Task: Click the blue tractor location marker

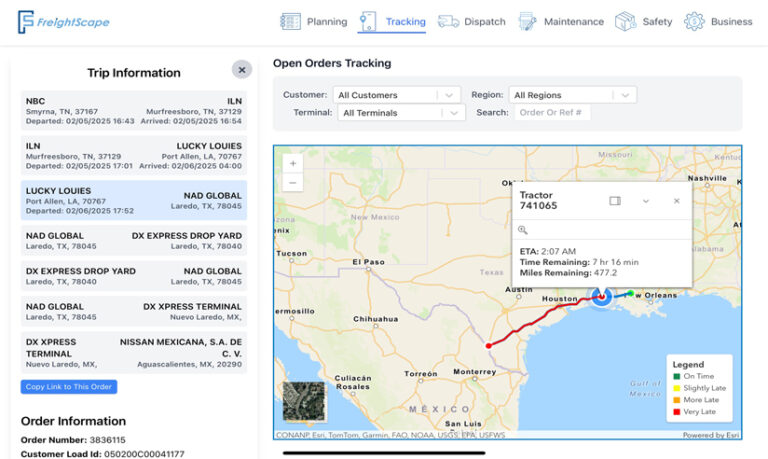Action: pyautogui.click(x=601, y=296)
